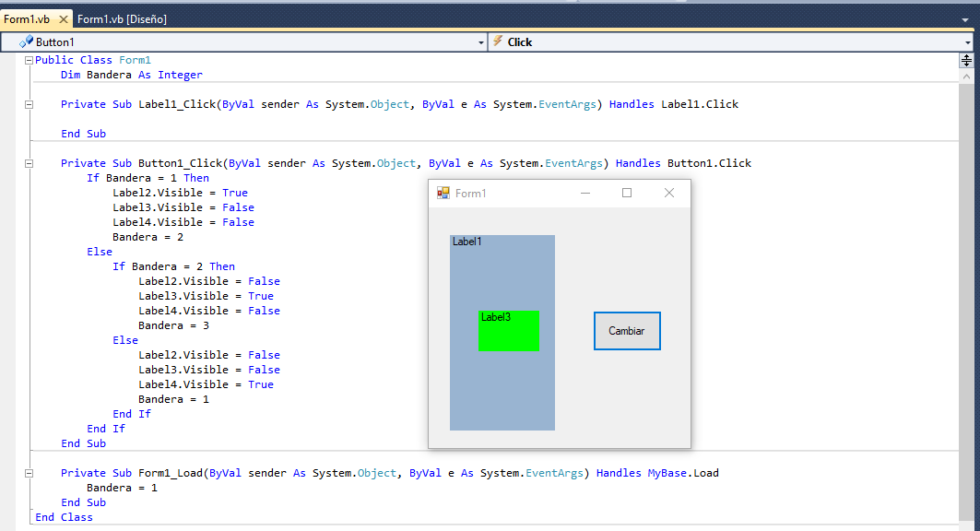
Task: Click the Form1 window title bar icon
Action: tap(443, 193)
